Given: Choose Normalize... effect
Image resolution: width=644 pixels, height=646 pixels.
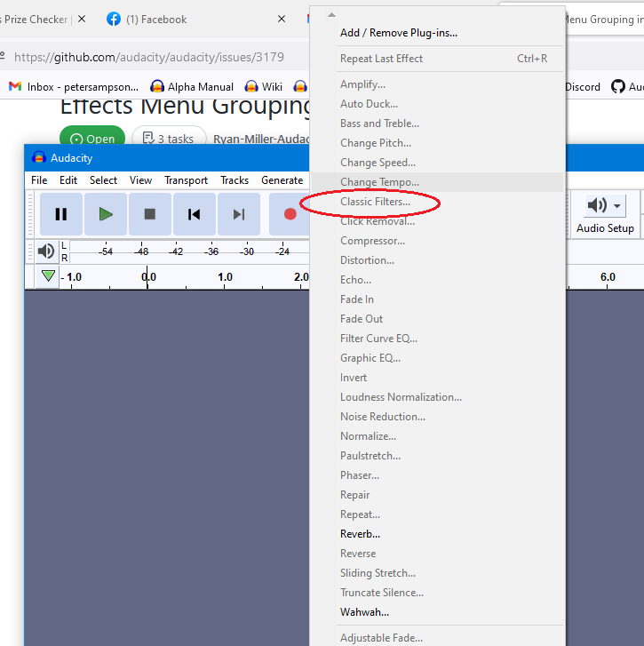Looking at the screenshot, I should (x=437, y=436).
